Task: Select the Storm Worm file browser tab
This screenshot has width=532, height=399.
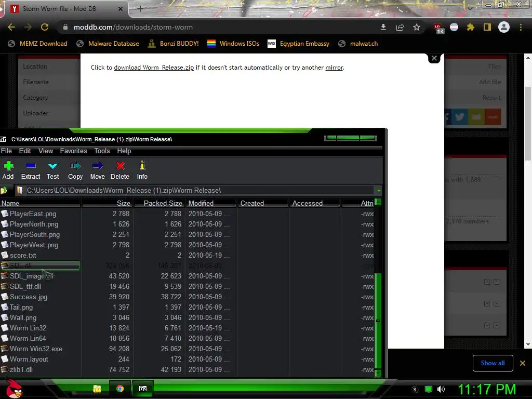Action: click(x=66, y=9)
